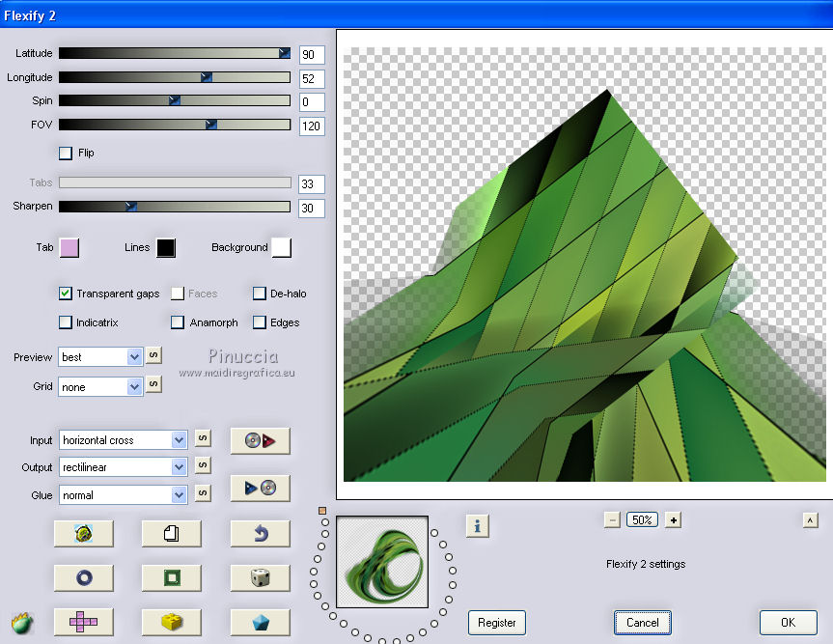Image resolution: width=833 pixels, height=644 pixels.
Task: Click the Tabs value field
Action: (312, 184)
